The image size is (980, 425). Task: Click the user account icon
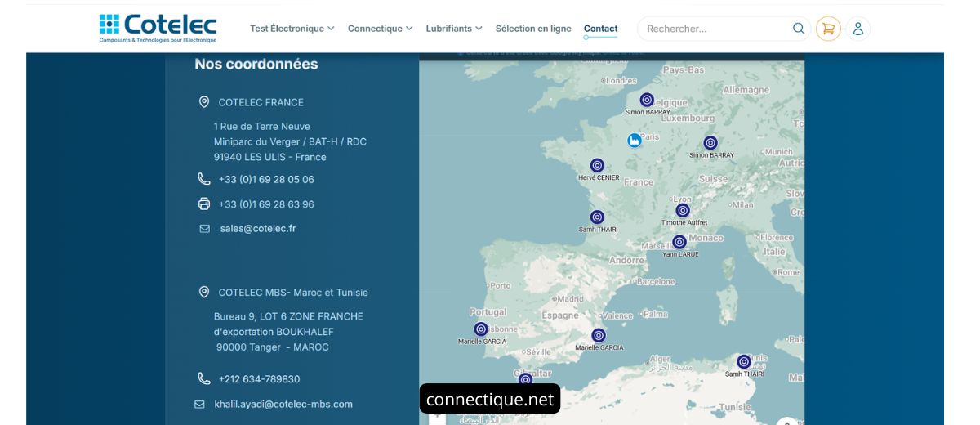click(857, 29)
